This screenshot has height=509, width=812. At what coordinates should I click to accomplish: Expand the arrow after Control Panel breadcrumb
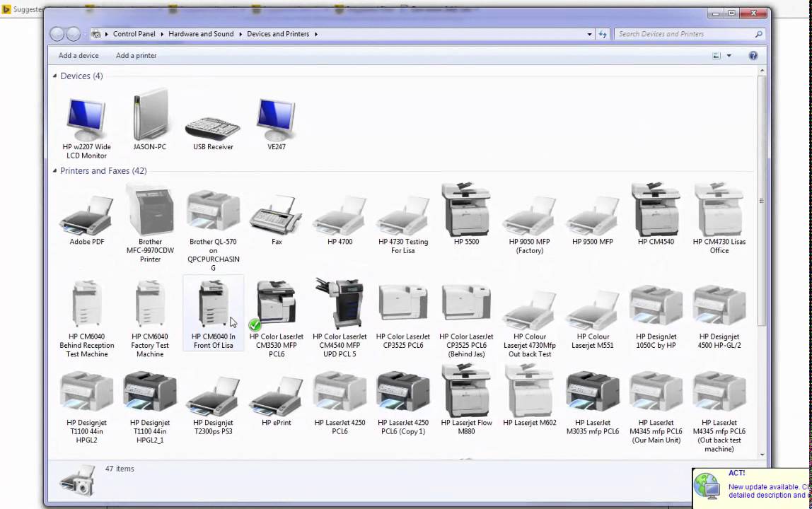coord(161,34)
